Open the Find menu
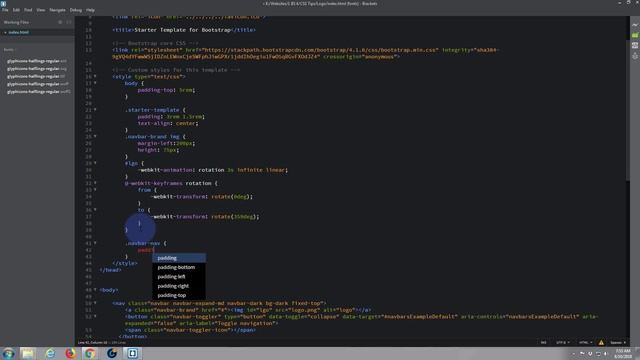This screenshot has height=360, width=640. coord(28,10)
